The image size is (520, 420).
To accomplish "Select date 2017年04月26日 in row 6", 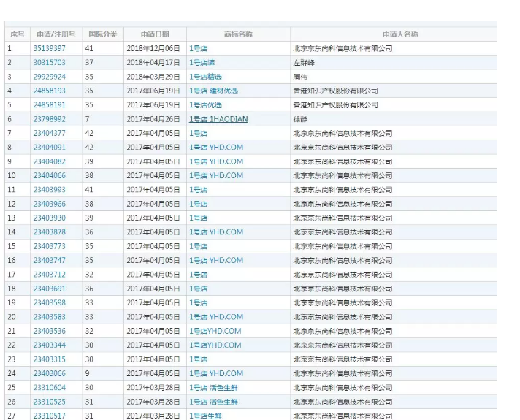I will tap(153, 119).
